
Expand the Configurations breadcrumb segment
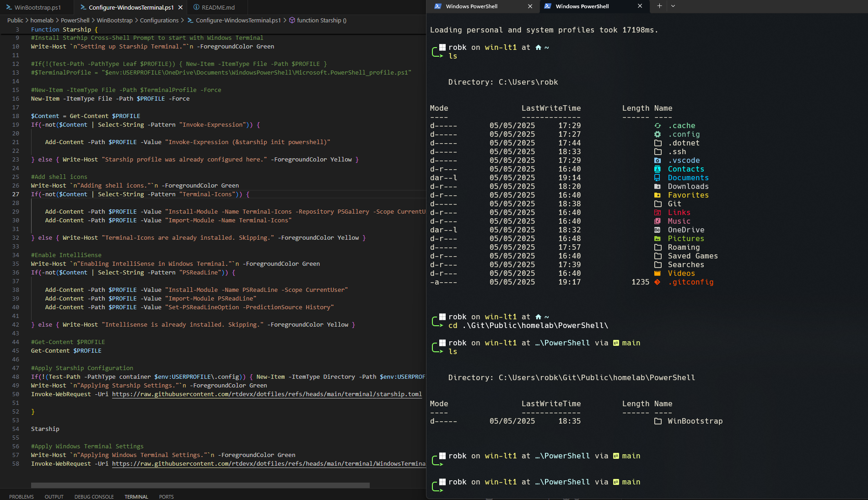159,21
